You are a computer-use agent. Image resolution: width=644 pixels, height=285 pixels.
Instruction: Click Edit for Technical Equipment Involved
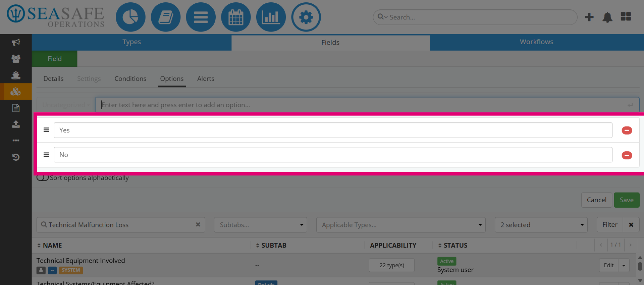coord(608,265)
